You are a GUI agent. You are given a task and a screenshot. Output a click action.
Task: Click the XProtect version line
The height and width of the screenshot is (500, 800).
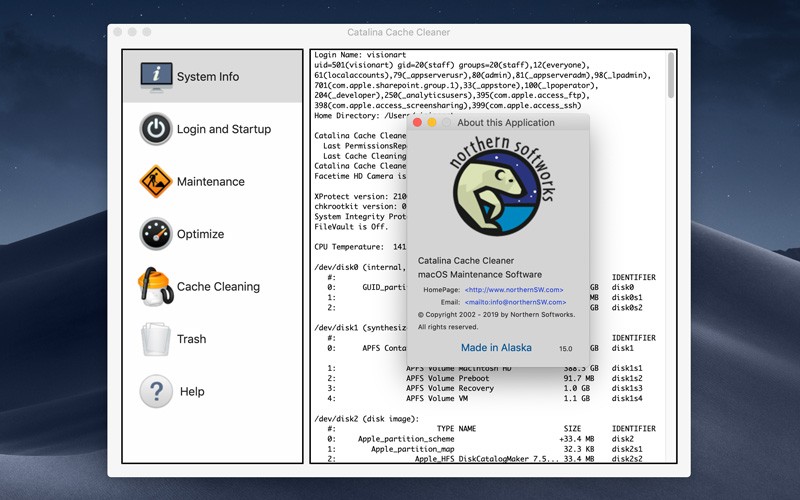360,196
